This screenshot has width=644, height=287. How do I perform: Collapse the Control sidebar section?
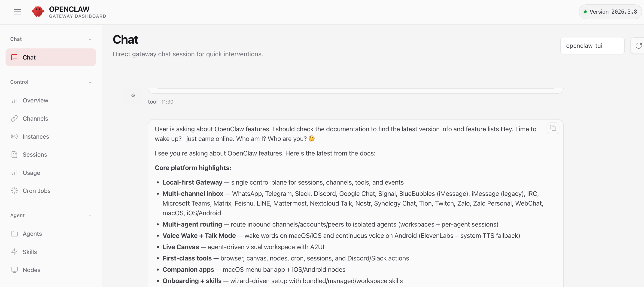90,82
